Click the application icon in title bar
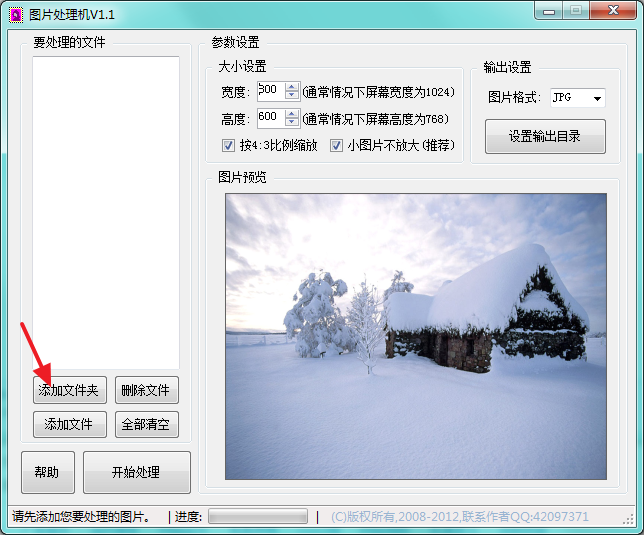Viewport: 644px width, 535px height. (x=16, y=15)
